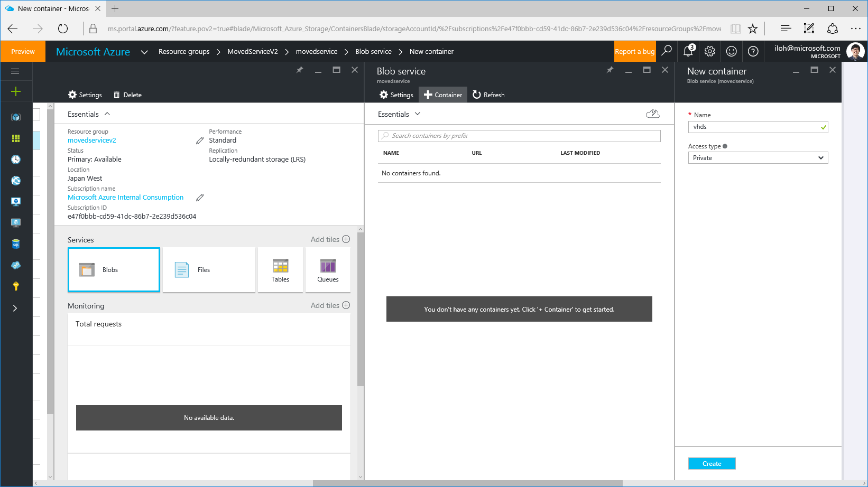This screenshot has height=487, width=868.
Task: Open the portal settings gear icon
Action: (x=710, y=51)
